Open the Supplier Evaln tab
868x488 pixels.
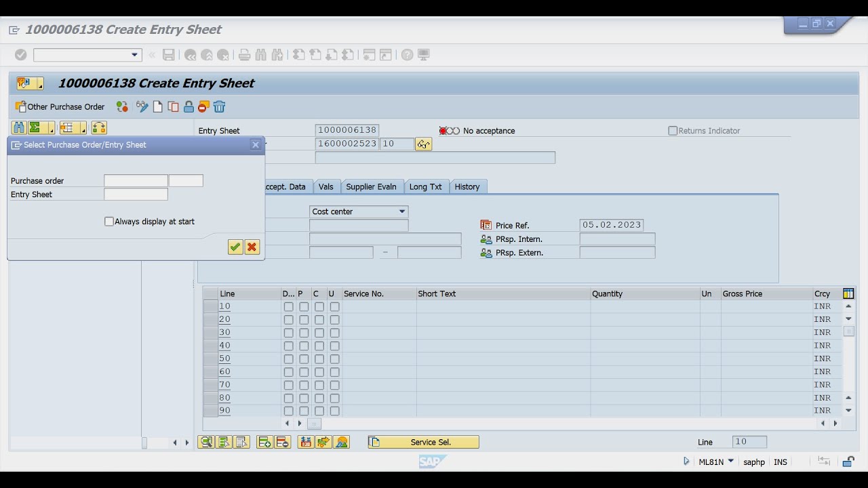[371, 186]
